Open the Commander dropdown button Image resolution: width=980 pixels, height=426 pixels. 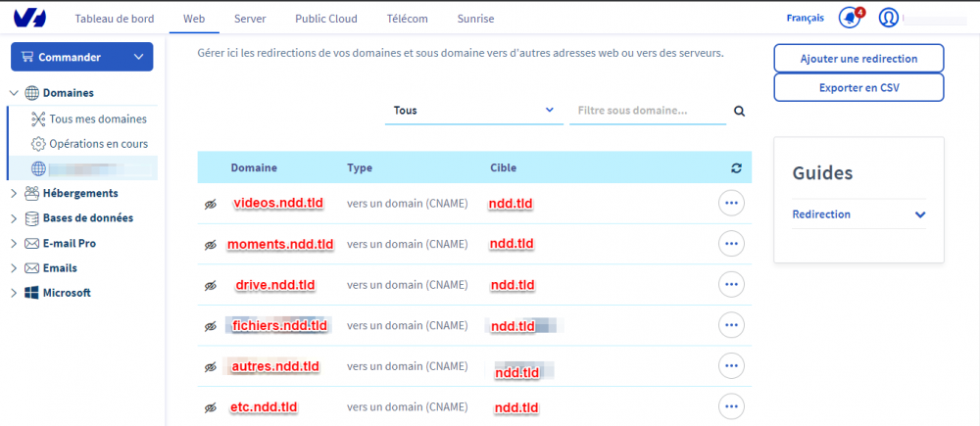point(82,57)
